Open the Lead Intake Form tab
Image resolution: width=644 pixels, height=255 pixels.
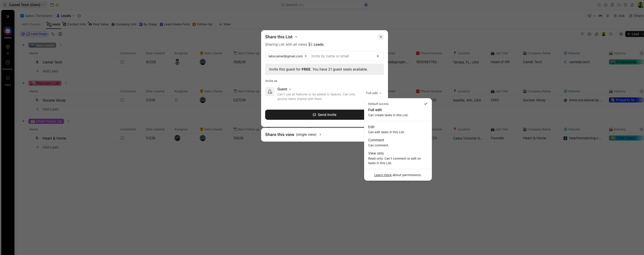tap(175, 24)
